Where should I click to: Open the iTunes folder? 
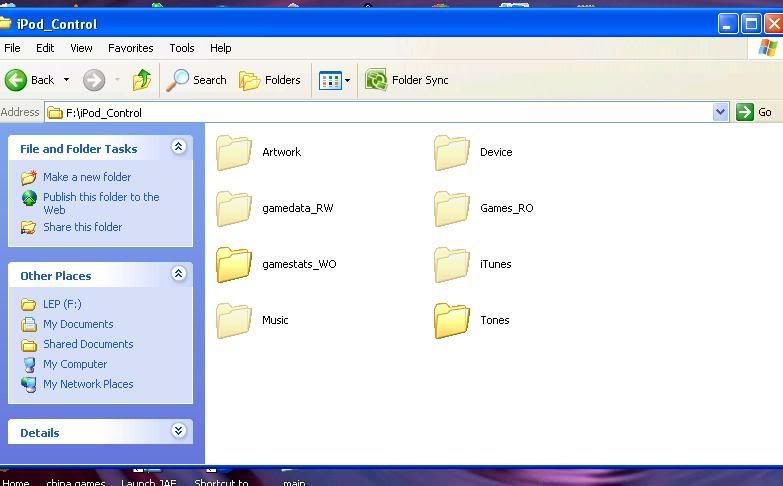tap(452, 265)
